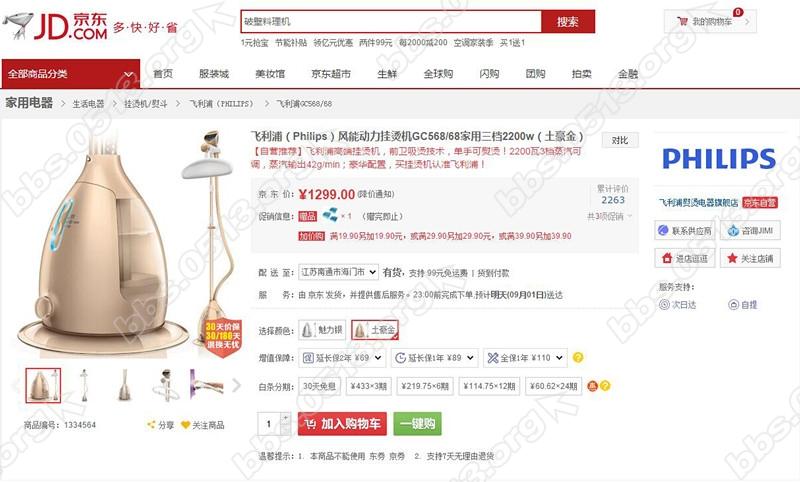Click the 进店逛逛 house icon
The height and width of the screenshot is (482, 800).
click(x=666, y=258)
